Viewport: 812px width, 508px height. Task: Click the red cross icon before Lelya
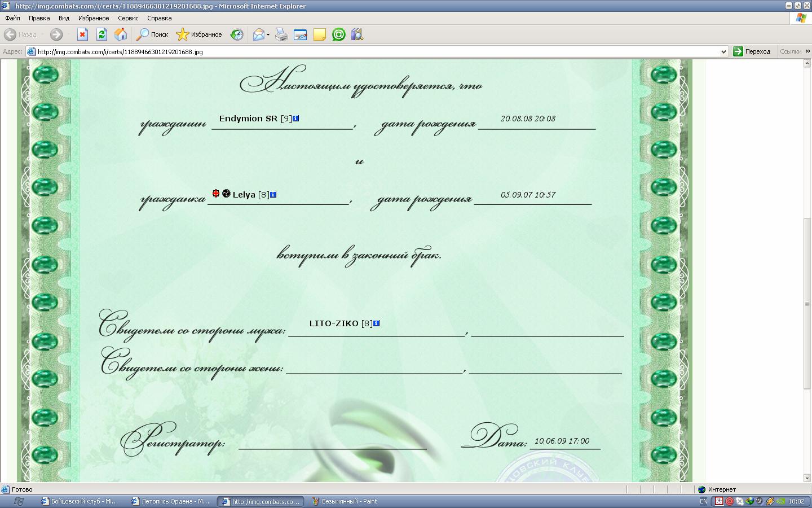point(216,193)
